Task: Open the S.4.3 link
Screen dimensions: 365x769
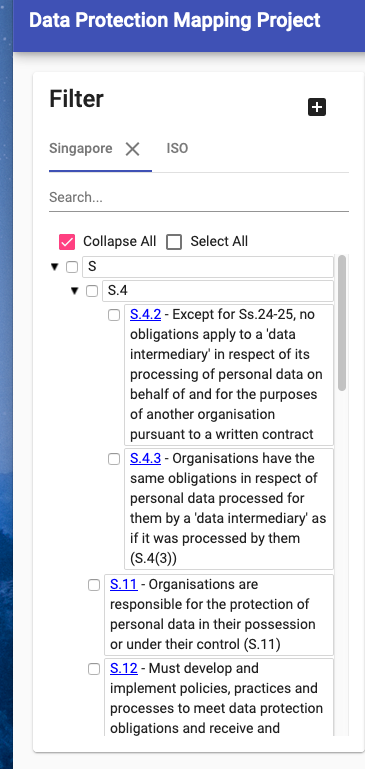Action: click(x=146, y=458)
